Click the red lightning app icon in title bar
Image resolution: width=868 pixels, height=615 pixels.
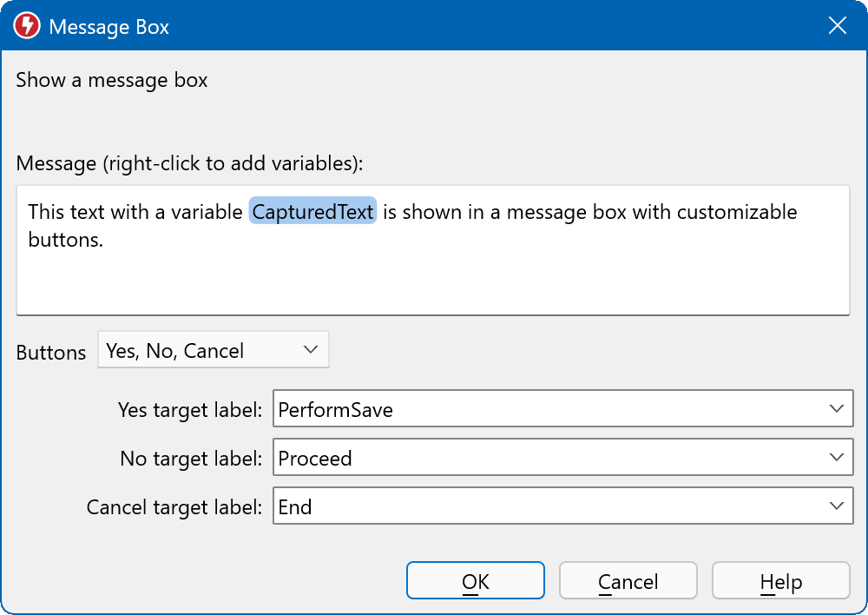[27, 26]
